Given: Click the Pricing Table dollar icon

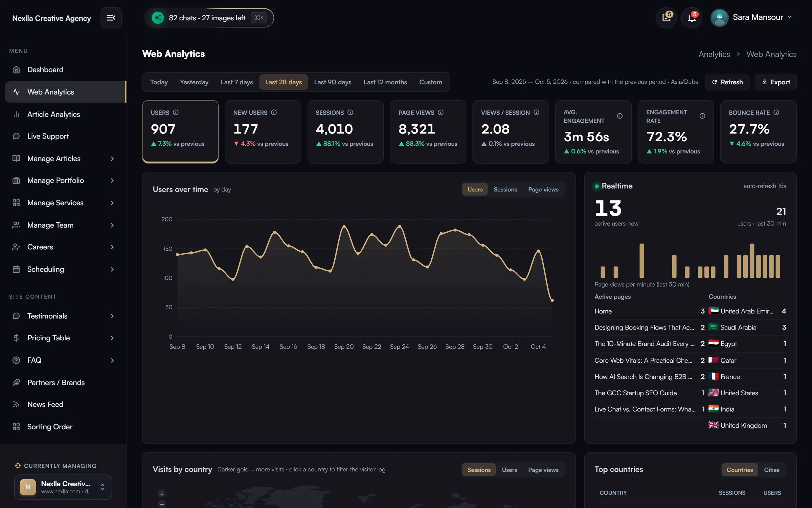Looking at the screenshot, I should (x=16, y=338).
